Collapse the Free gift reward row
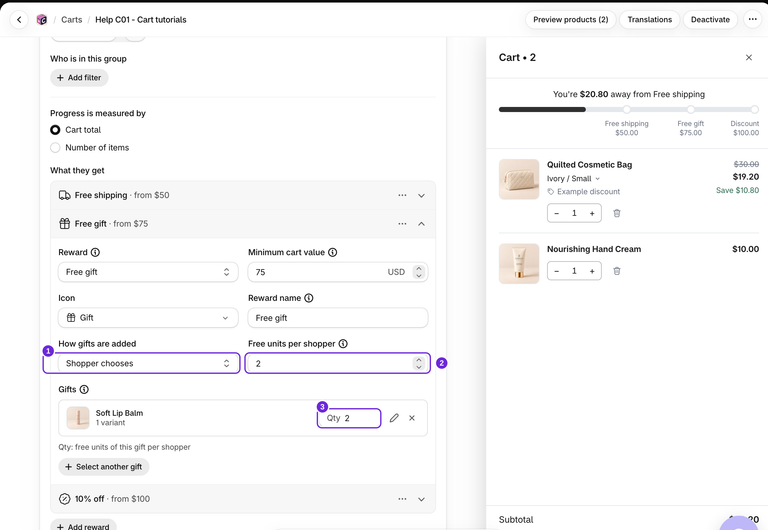 pyautogui.click(x=421, y=223)
